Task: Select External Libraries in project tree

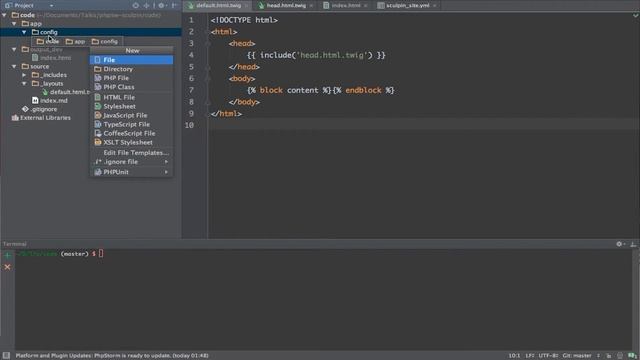Action: coord(45,118)
